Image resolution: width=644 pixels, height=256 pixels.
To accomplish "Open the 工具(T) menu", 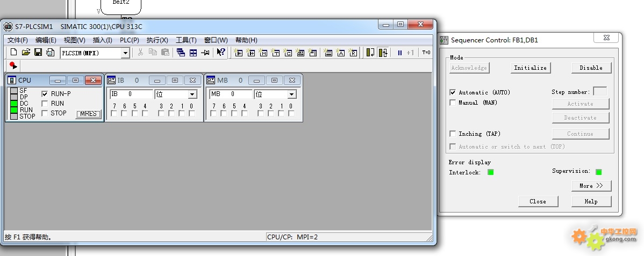I will [x=186, y=40].
